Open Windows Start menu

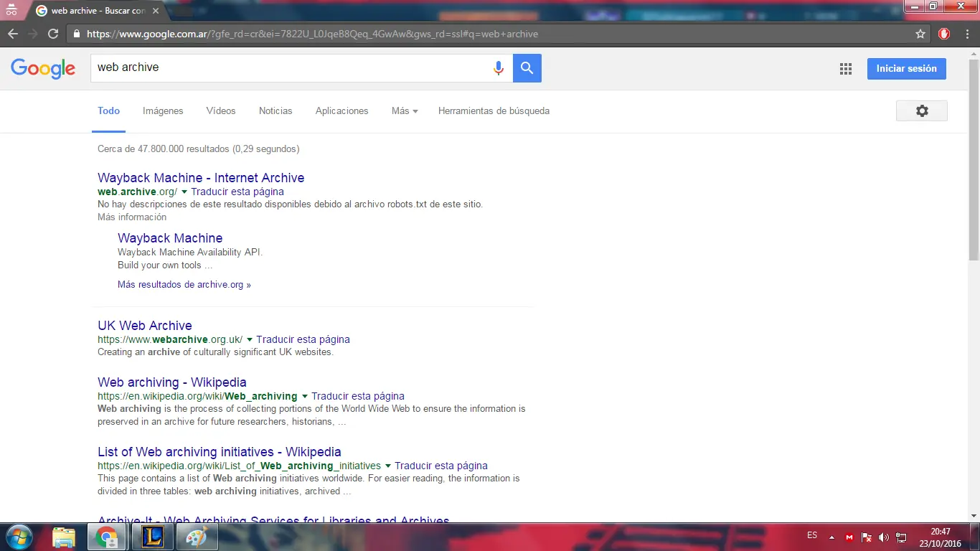18,537
